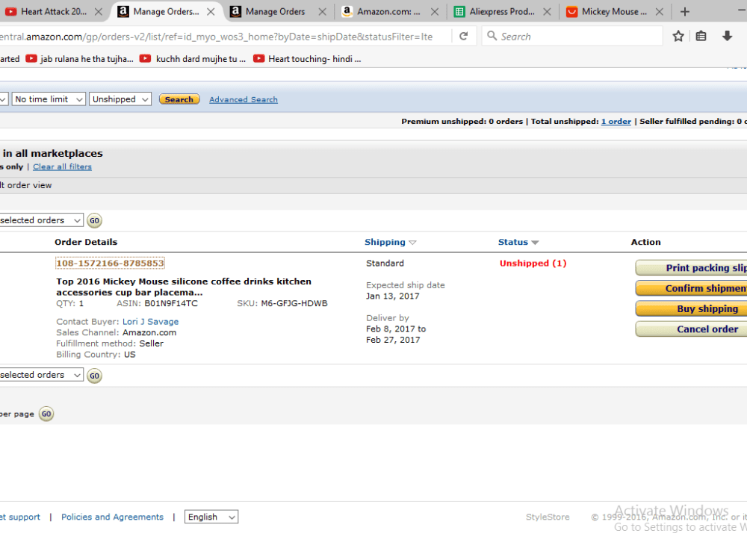Contact buyer Lori J Savage
This screenshot has height=560, width=747.
(151, 321)
